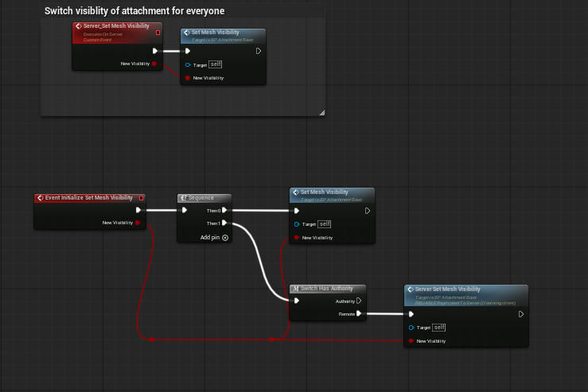
Task: Click exec output pin of Server Set Mesh Visibility call node
Action: pos(520,314)
